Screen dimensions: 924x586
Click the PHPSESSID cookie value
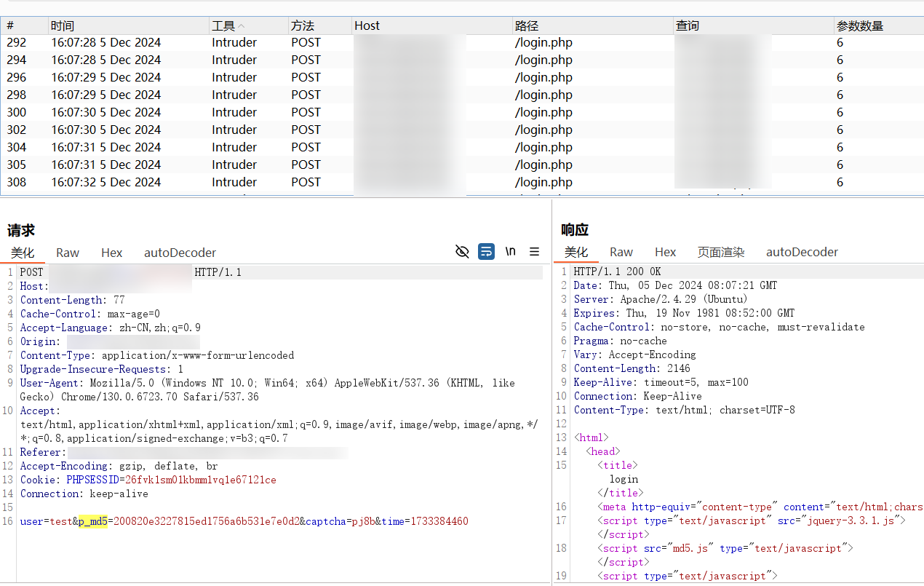coord(201,480)
